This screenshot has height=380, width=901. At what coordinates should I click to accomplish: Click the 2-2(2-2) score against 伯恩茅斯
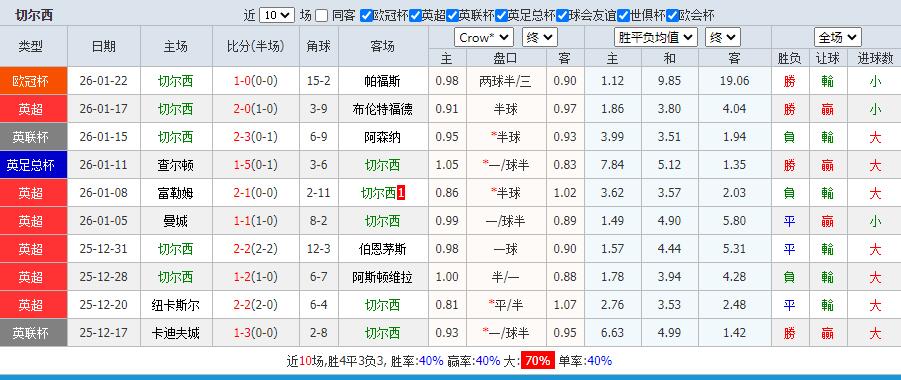point(256,250)
